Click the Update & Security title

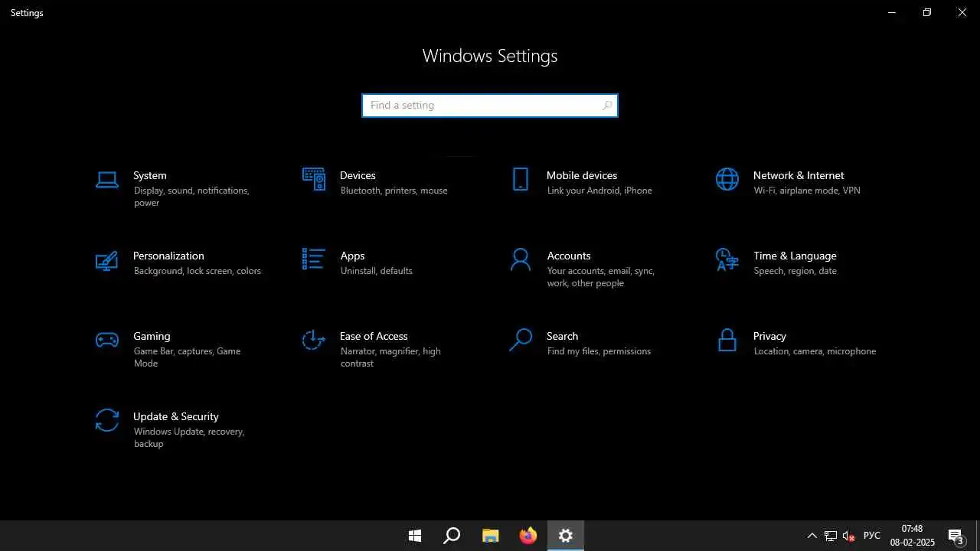click(x=176, y=416)
